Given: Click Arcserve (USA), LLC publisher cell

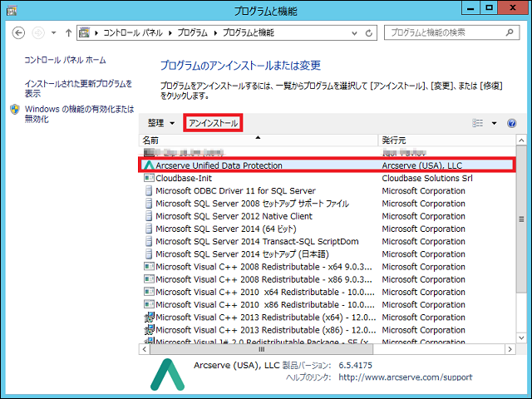Looking at the screenshot, I should [x=421, y=165].
